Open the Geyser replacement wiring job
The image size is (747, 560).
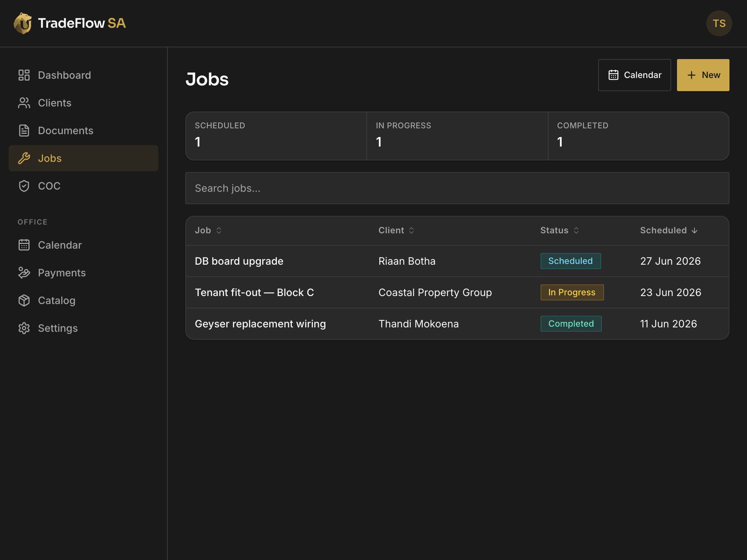coord(260,324)
